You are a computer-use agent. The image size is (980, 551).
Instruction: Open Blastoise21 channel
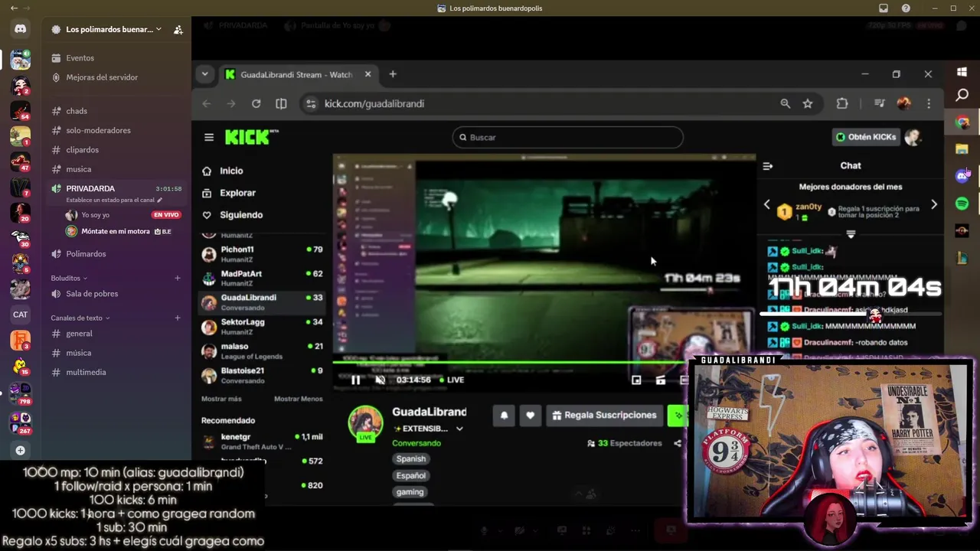pos(263,375)
